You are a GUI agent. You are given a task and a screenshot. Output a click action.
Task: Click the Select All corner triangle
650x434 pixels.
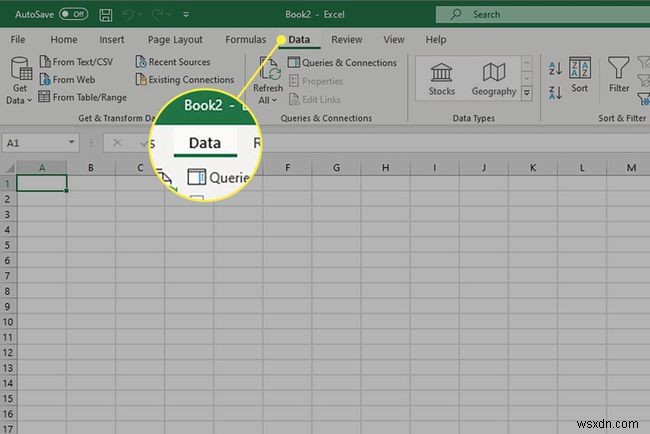[x=9, y=168]
